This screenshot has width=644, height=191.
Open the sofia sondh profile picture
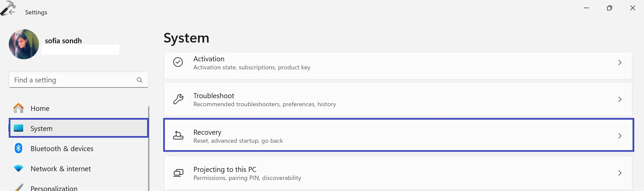(24, 44)
